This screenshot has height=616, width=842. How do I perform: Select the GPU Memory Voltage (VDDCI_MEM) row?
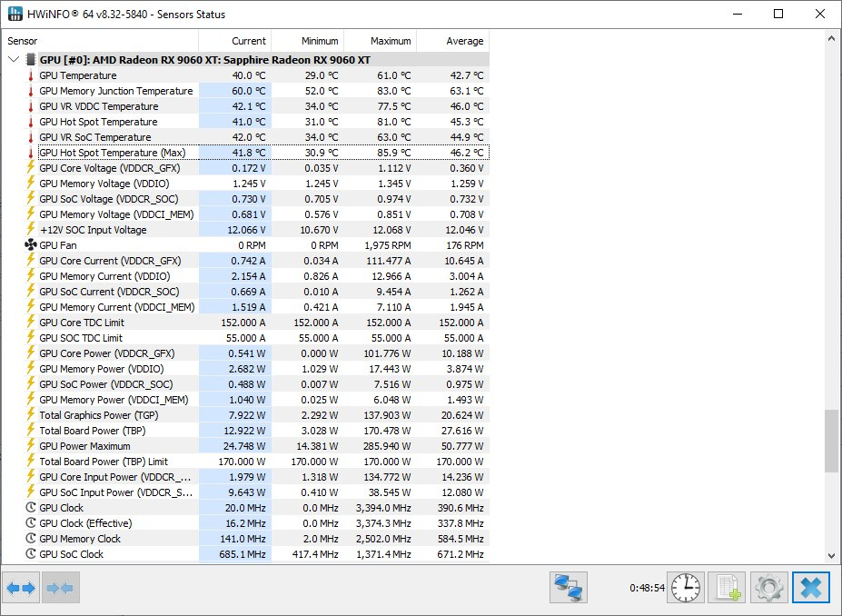(x=263, y=214)
